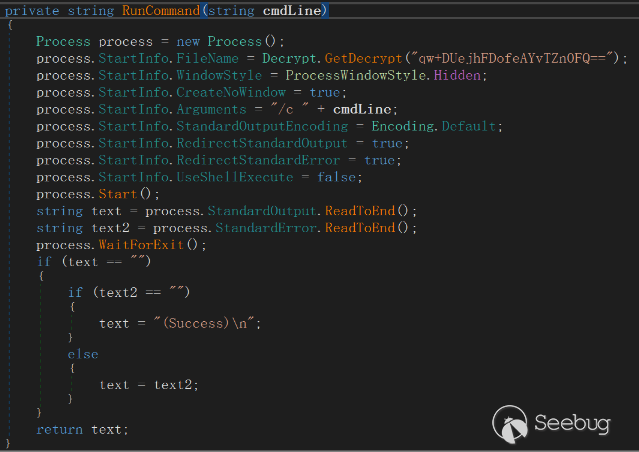The height and width of the screenshot is (452, 639).
Task: Click the WaitForExit method call
Action: pos(141,245)
